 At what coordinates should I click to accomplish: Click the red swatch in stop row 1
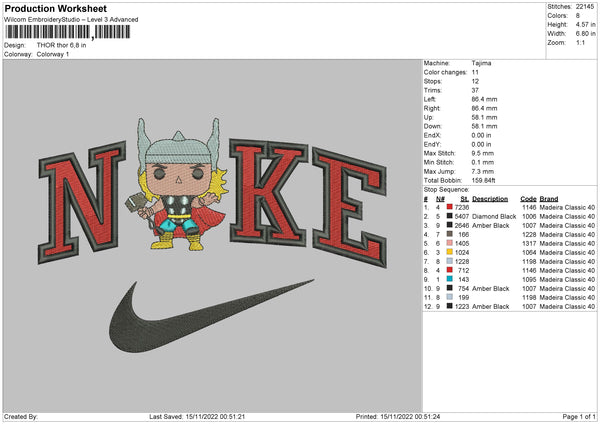pos(450,207)
